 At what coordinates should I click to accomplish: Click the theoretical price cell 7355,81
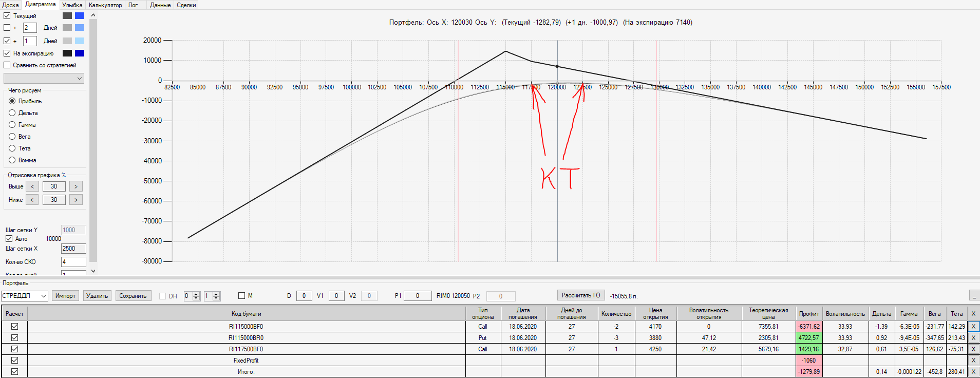(768, 327)
